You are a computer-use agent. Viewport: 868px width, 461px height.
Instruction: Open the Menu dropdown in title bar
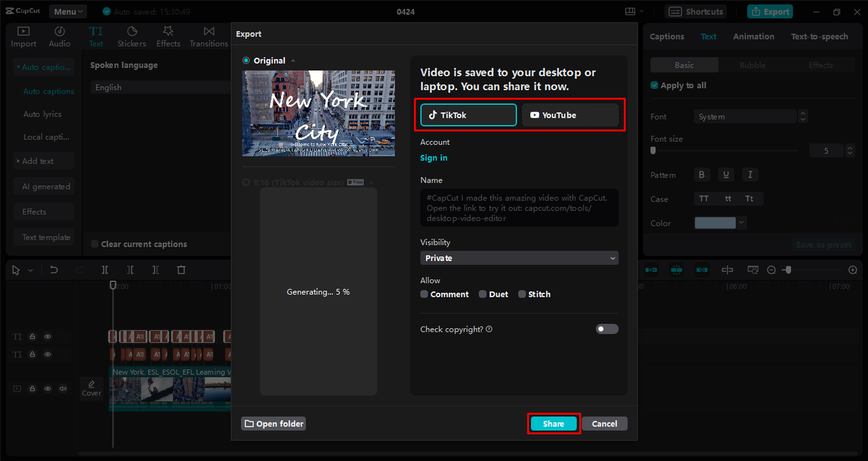pos(68,12)
